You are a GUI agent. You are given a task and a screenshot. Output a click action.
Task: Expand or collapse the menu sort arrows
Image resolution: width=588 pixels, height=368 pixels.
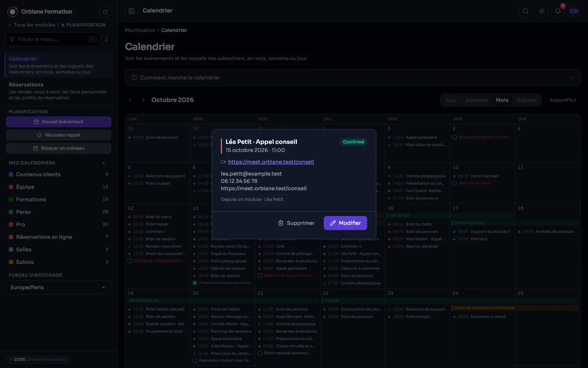[107, 39]
